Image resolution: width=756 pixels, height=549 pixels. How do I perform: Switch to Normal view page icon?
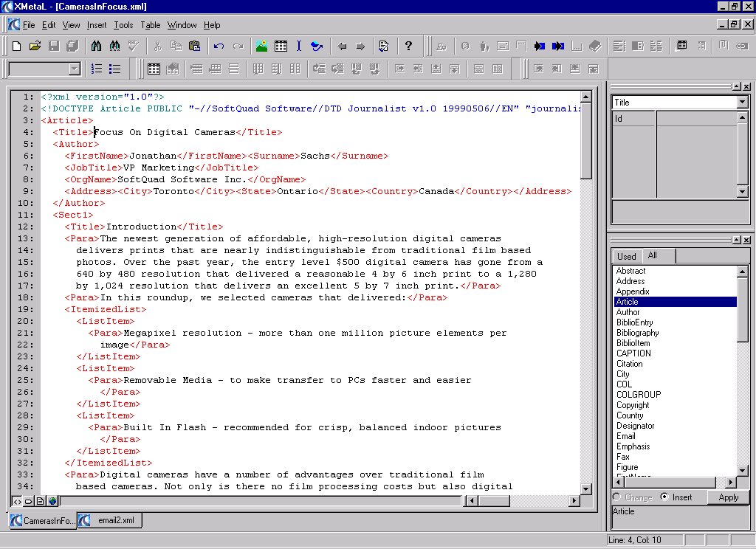(x=40, y=501)
